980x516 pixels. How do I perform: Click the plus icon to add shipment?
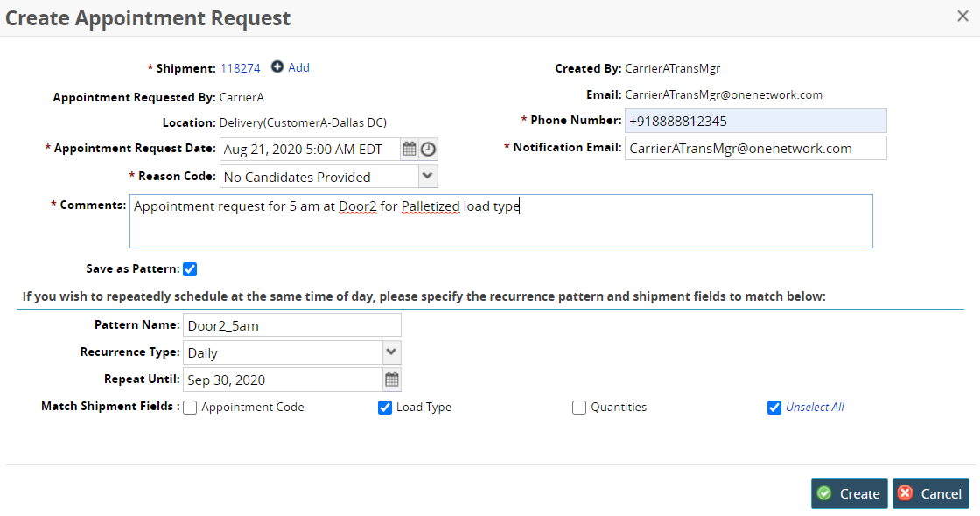pyautogui.click(x=277, y=67)
